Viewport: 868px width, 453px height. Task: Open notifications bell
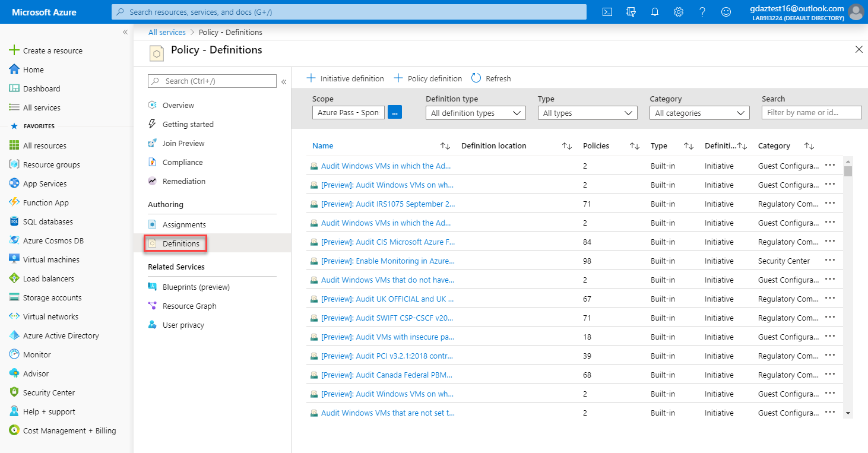pyautogui.click(x=655, y=12)
